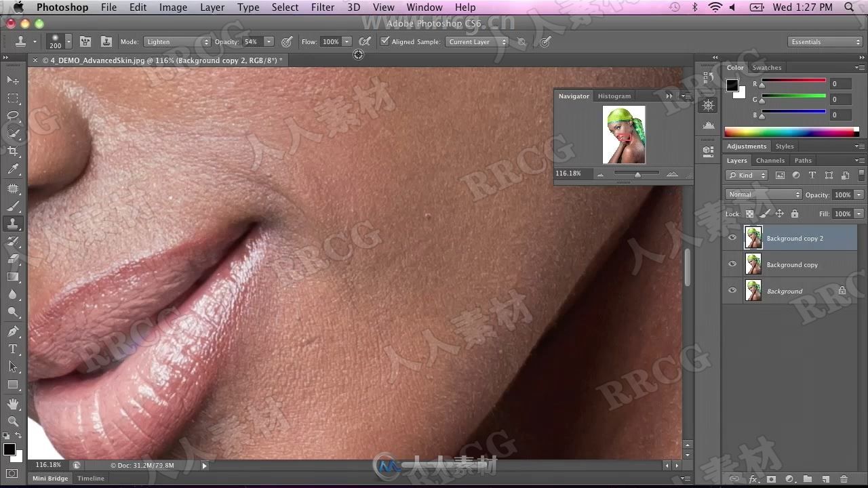Select the Spot Healing Brush tool
This screenshot has height=488, width=868.
coord(13,188)
